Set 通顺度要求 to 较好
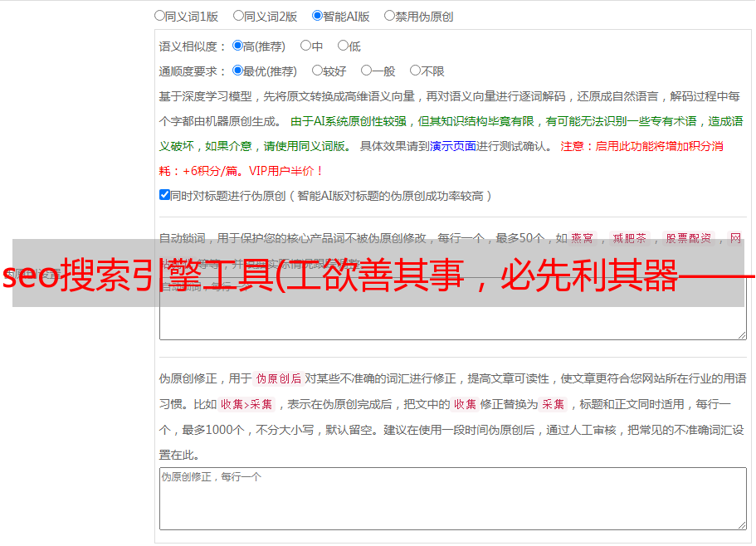Image resolution: width=756 pixels, height=546 pixels. pyautogui.click(x=317, y=71)
